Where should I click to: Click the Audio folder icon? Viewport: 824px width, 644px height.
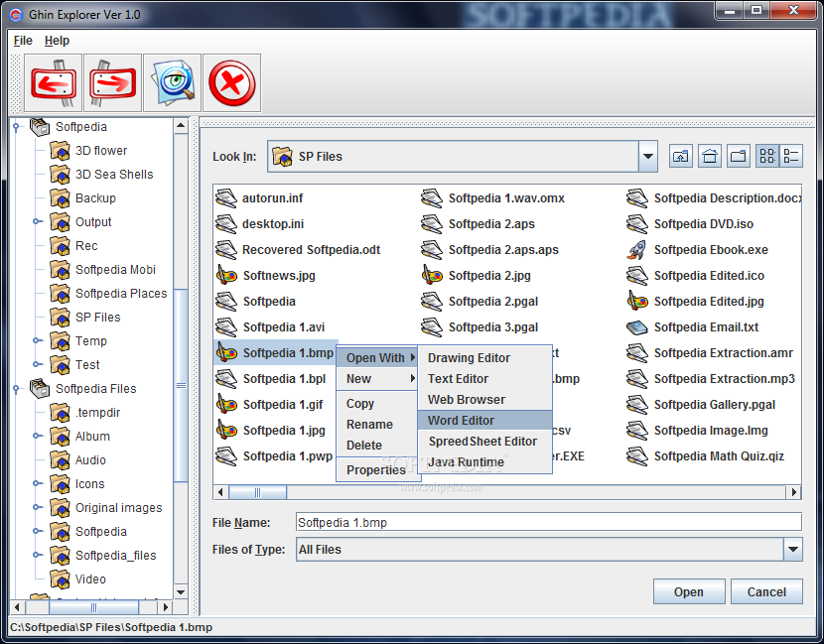pyautogui.click(x=60, y=460)
